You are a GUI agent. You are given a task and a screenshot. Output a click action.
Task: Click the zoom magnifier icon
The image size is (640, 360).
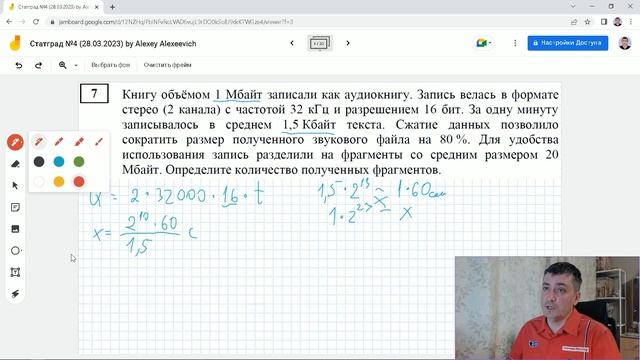pyautogui.click(x=62, y=65)
